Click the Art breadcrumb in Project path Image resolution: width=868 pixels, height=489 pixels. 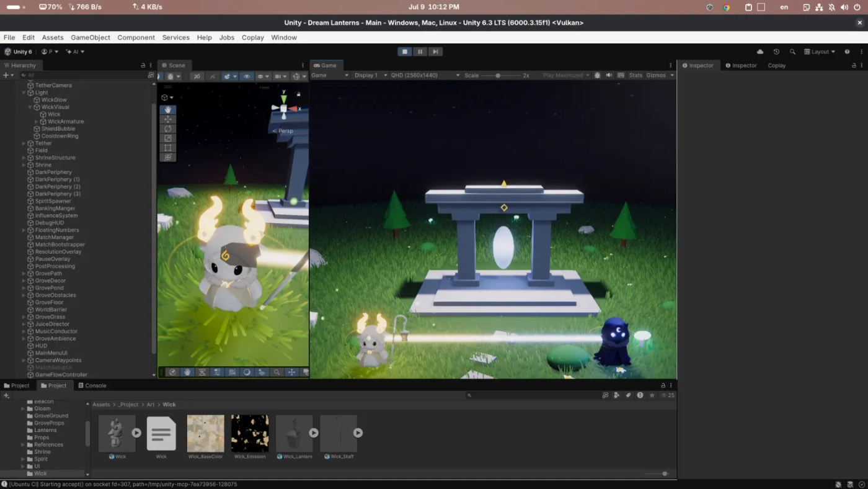pos(151,405)
